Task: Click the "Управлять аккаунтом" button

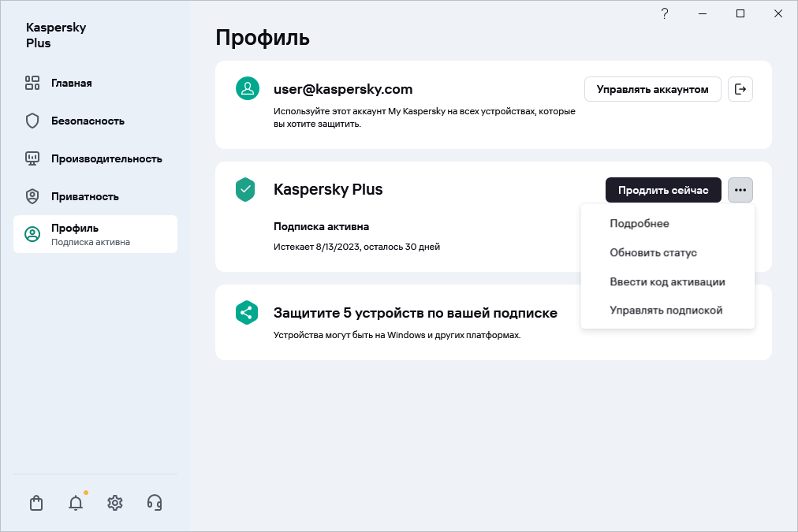Action: tap(652, 89)
